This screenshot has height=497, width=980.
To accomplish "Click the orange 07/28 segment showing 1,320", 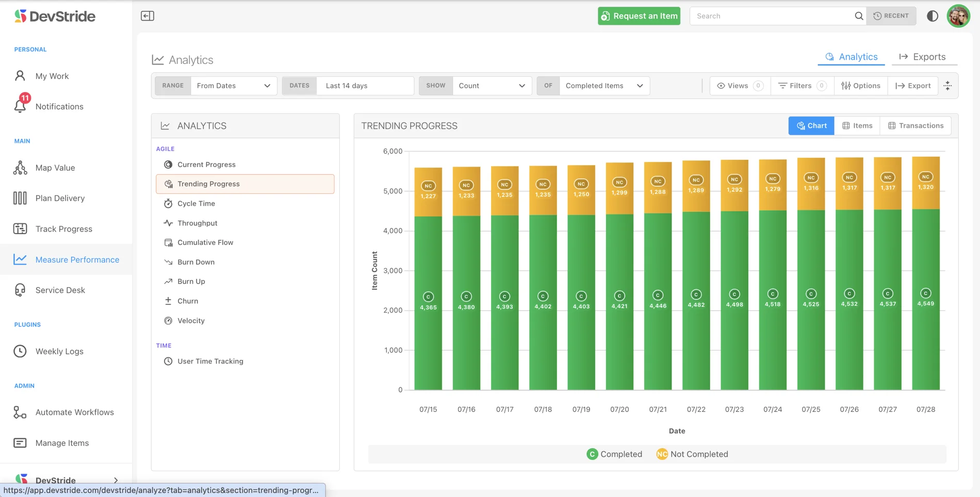I will pos(926,183).
